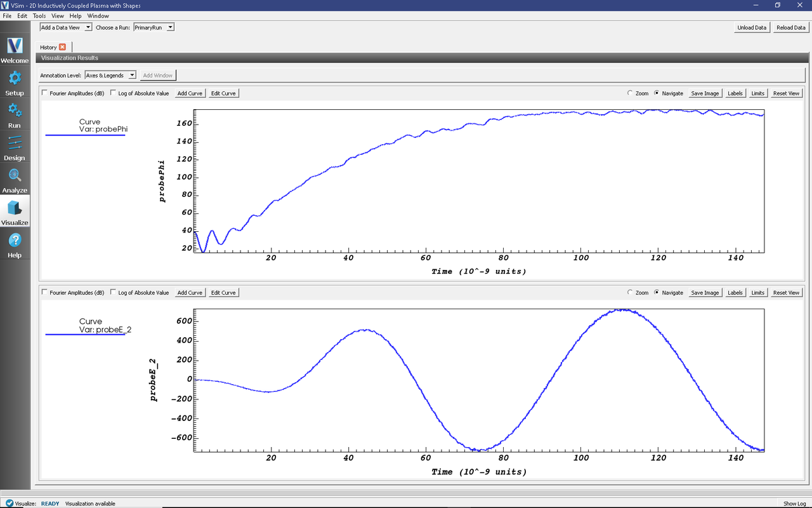Click Unload Data button

(752, 27)
